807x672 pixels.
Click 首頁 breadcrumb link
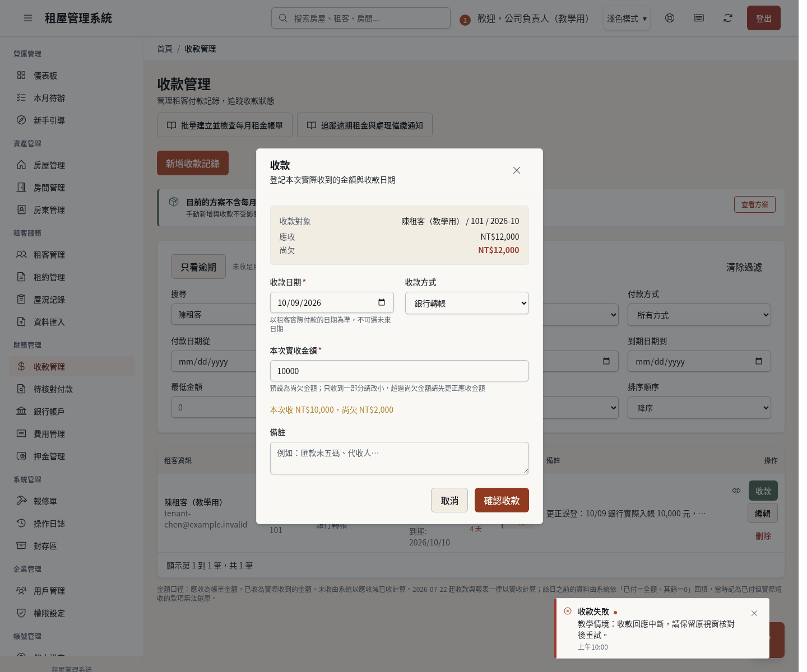(x=165, y=49)
